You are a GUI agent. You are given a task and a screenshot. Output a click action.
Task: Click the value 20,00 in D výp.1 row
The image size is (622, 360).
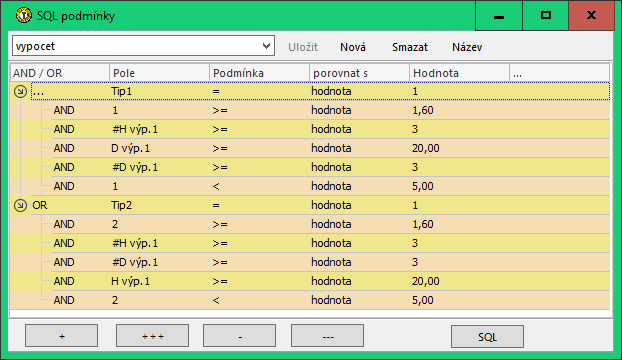click(x=426, y=148)
